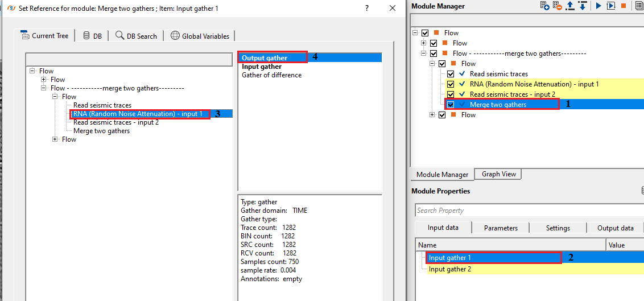This screenshot has width=644, height=301.
Task: Open the Input data properties tab
Action: (x=443, y=228)
